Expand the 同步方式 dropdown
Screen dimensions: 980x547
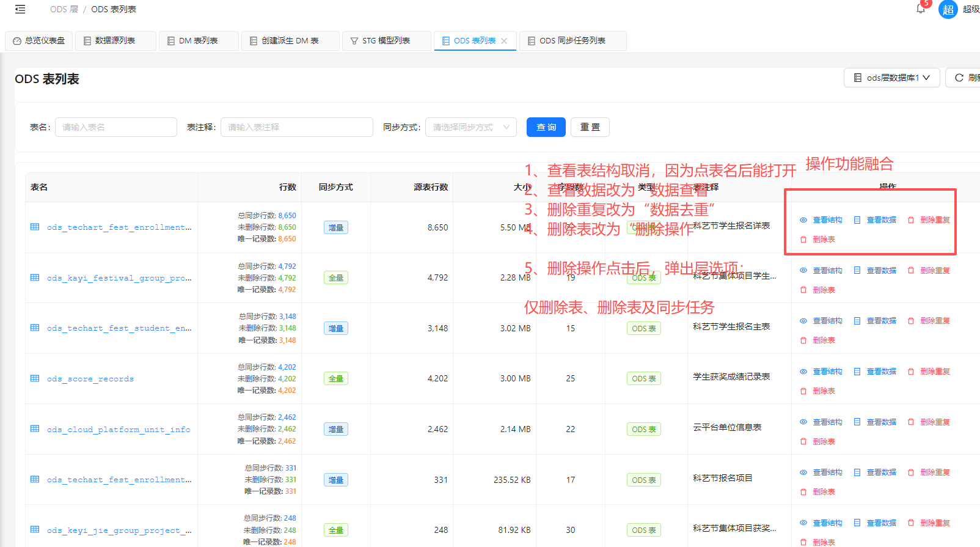(x=470, y=127)
